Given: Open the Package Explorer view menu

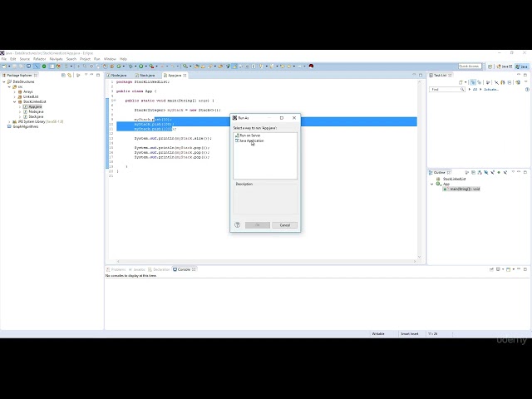Looking at the screenshot, I should pos(86,75).
